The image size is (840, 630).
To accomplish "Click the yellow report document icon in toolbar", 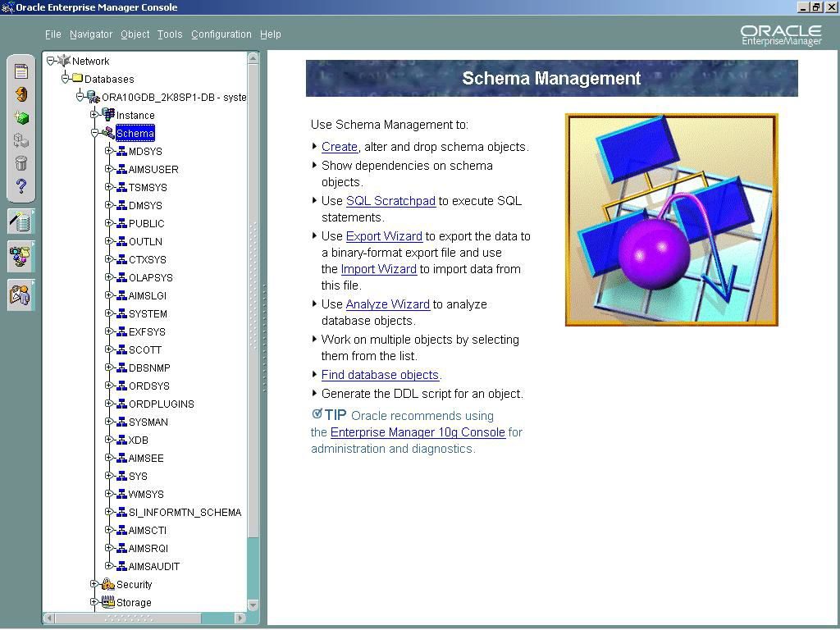I will point(21,71).
